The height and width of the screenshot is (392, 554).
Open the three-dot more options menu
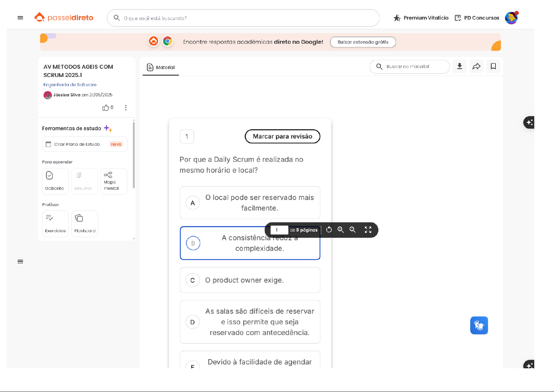click(x=126, y=108)
